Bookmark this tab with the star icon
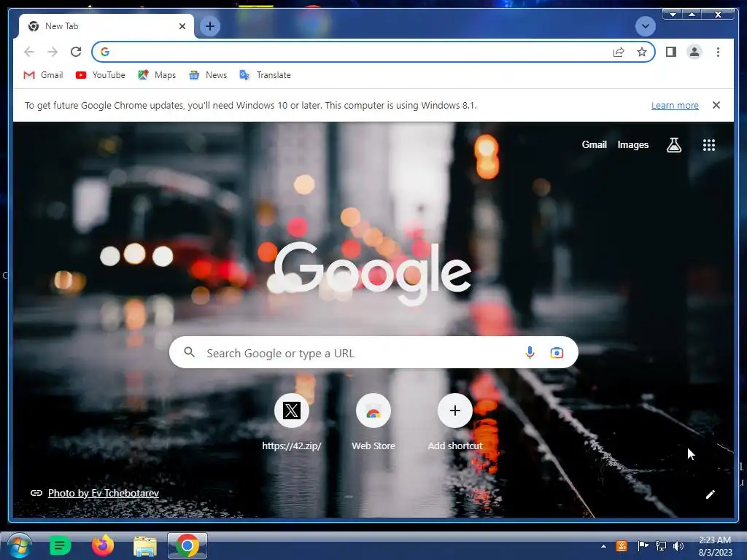 point(642,52)
